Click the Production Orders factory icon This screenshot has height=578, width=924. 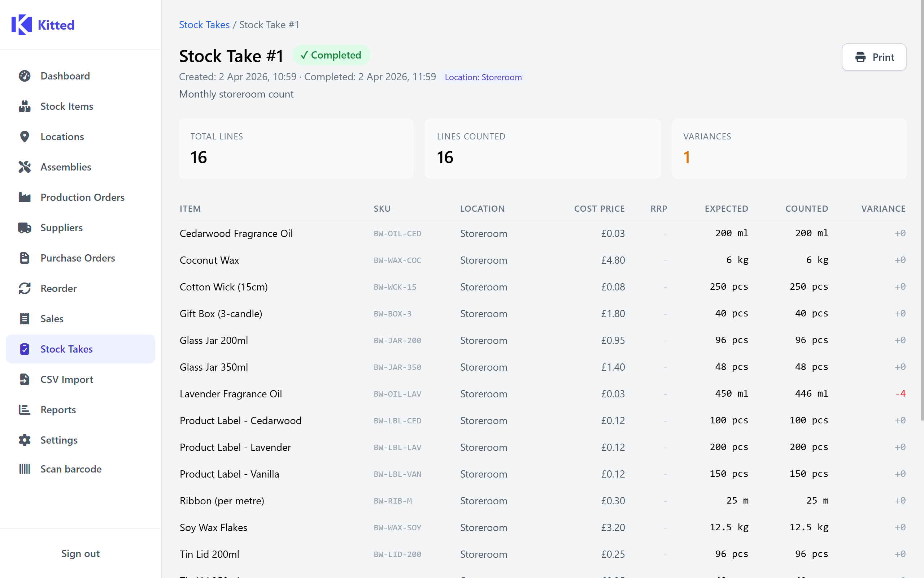[x=25, y=197]
